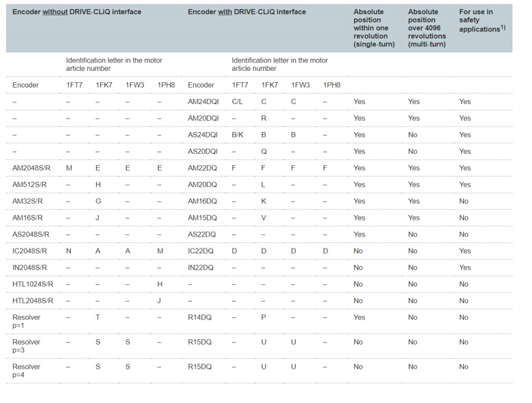
Task: Select multi-turn 'No' in the AS24DQI row
Action: tap(413, 135)
